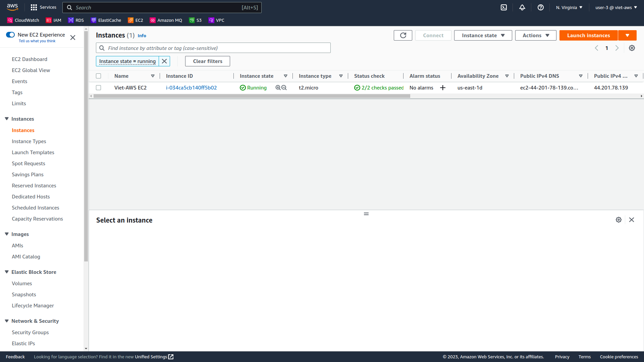This screenshot has width=644, height=362.
Task: Open the Instance state dropdown button
Action: [483, 35]
